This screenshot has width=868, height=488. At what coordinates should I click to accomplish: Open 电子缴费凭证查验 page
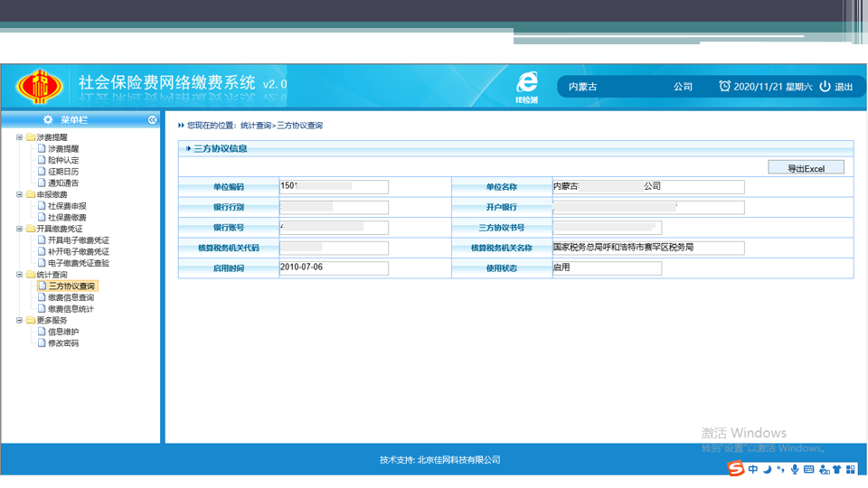79,263
